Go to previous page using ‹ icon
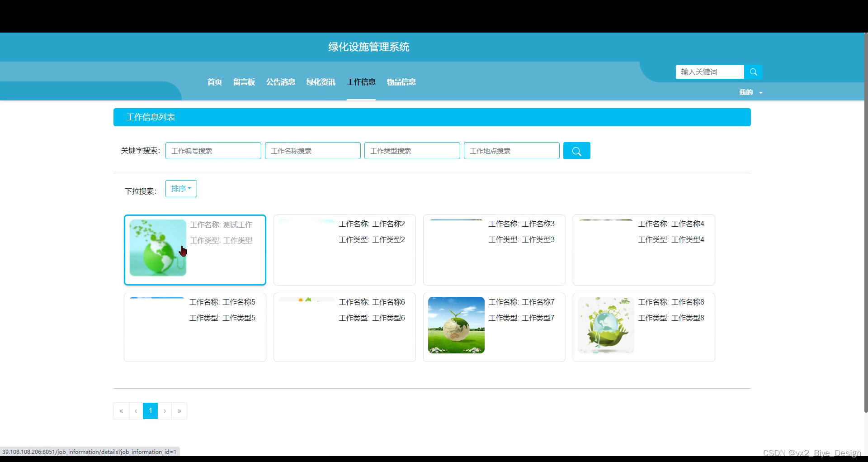 (x=136, y=411)
